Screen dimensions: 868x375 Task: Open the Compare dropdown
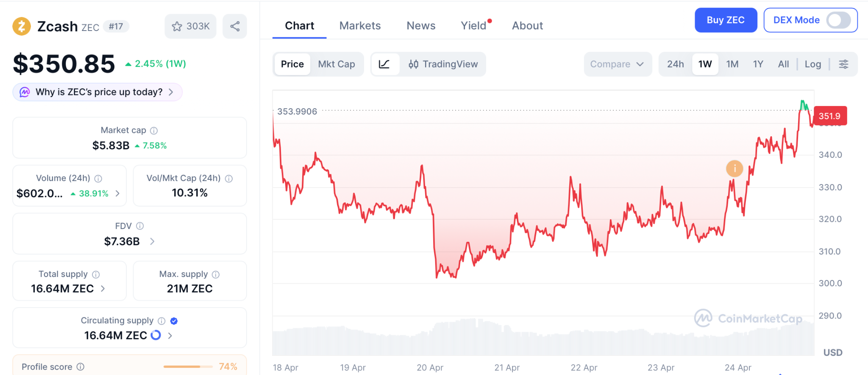pyautogui.click(x=617, y=64)
